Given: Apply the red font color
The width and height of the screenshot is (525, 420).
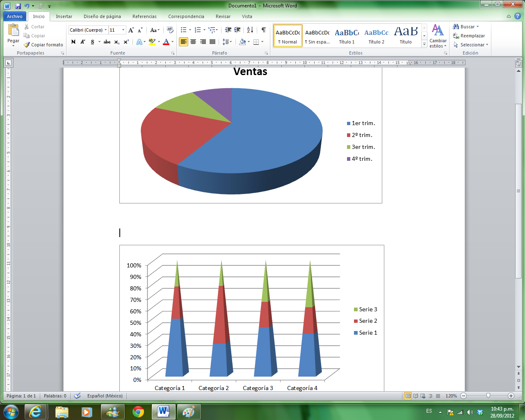Looking at the screenshot, I should (166, 42).
